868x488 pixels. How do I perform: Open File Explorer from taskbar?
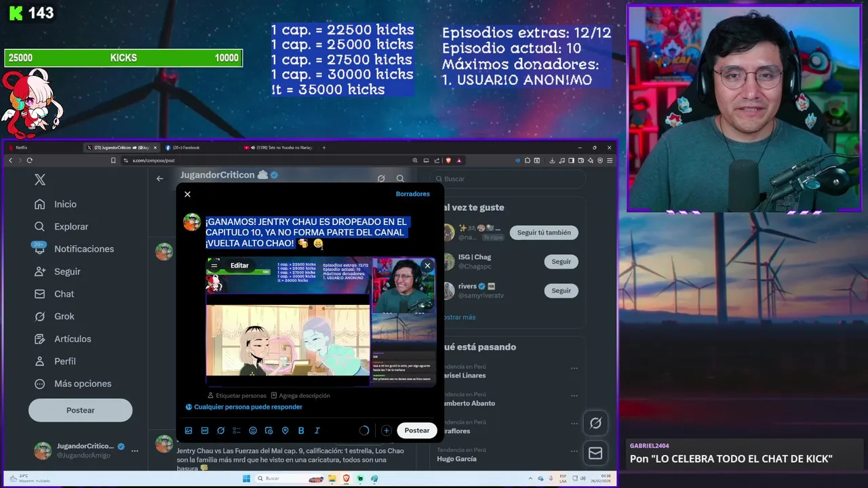(x=332, y=479)
